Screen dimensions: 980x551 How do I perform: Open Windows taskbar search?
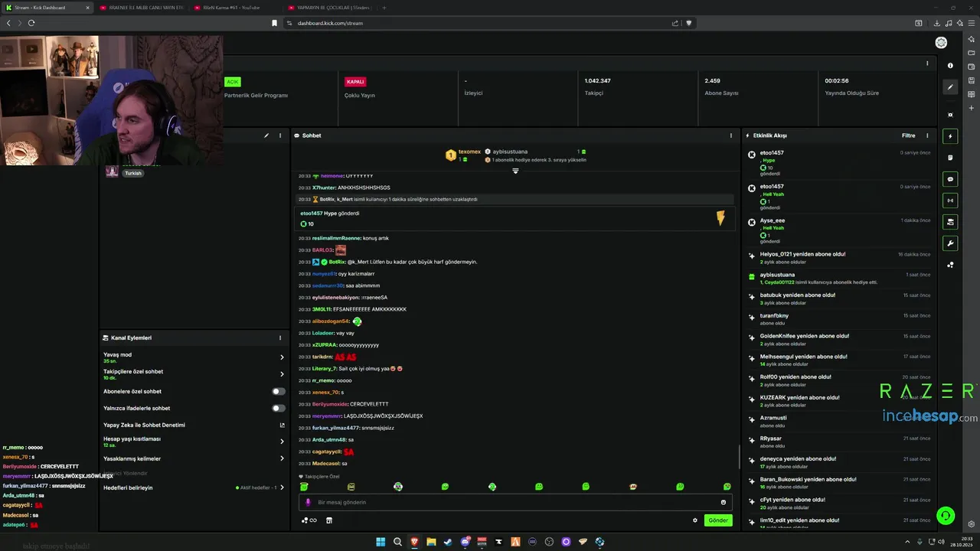(x=397, y=542)
